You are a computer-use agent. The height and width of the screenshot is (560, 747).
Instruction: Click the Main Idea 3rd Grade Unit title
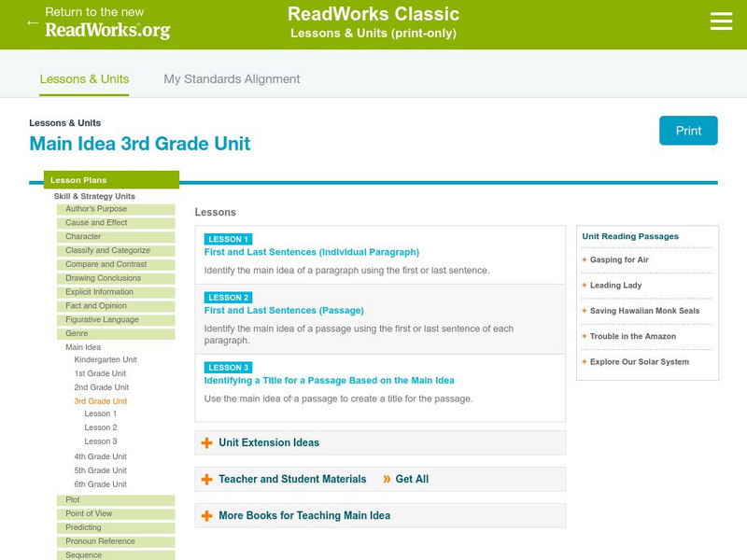coord(139,144)
